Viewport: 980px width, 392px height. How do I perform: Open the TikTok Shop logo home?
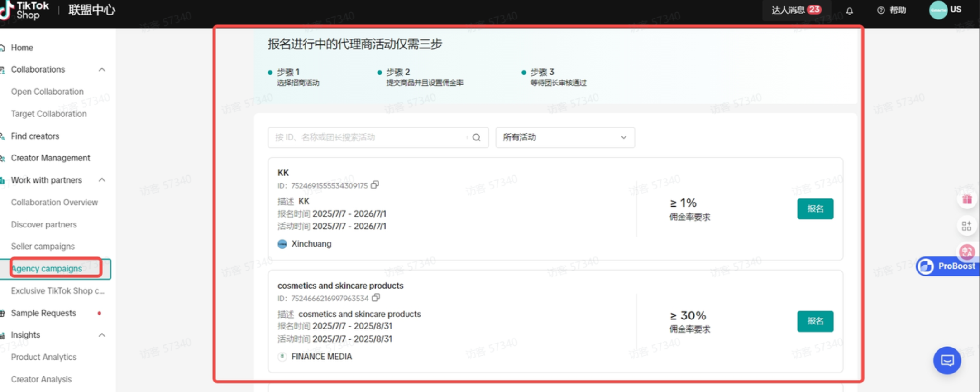point(25,10)
